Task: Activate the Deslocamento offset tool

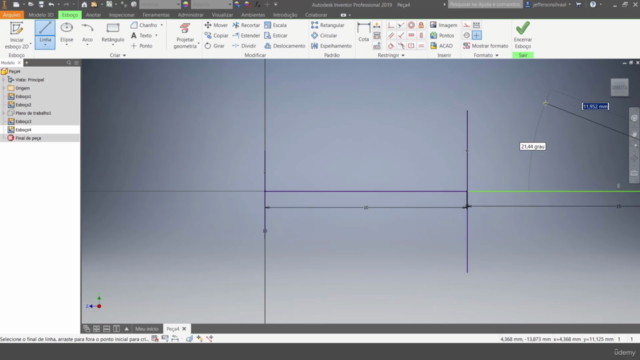Action: (x=284, y=46)
